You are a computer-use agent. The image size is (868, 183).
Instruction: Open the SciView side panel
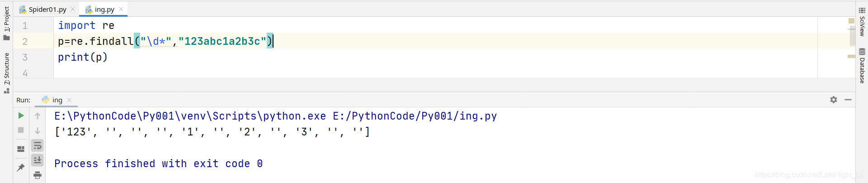862,21
